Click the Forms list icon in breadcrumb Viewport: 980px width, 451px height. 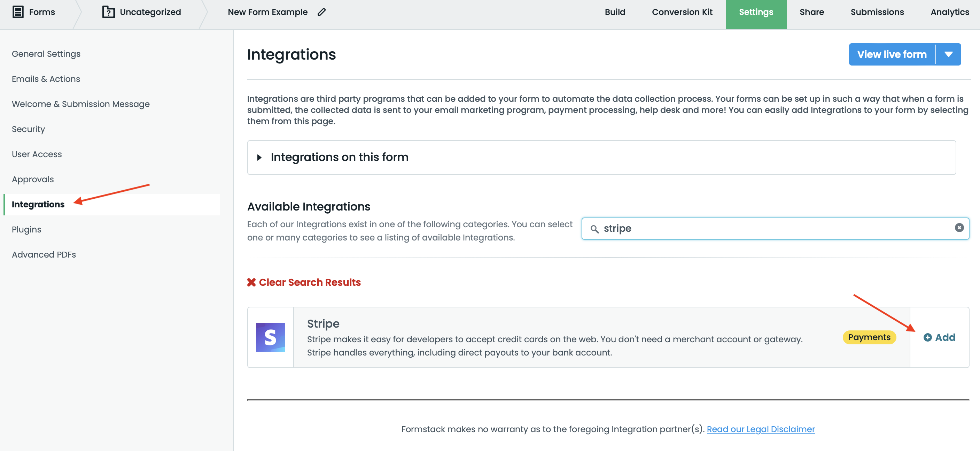pyautogui.click(x=18, y=12)
